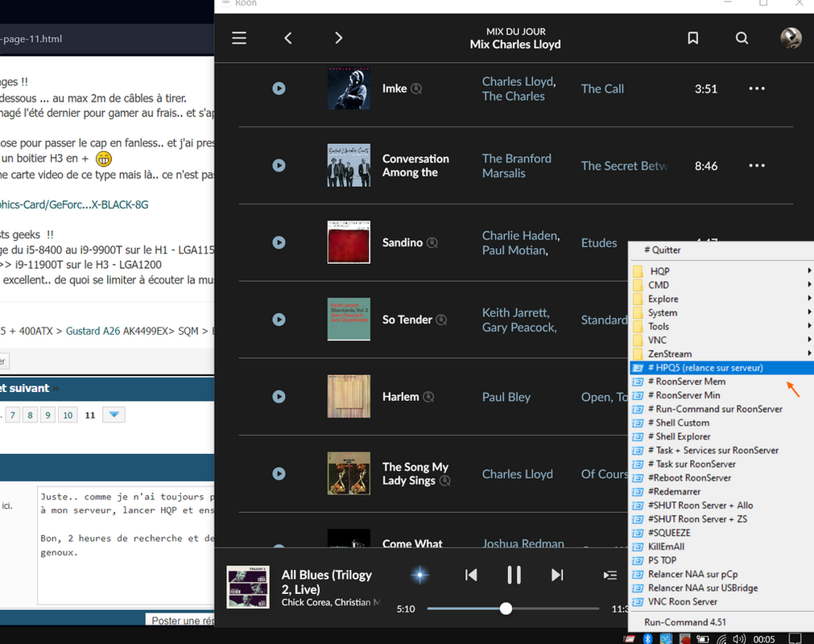
Task: Open the forum page dropdown arrow
Action: point(114,415)
